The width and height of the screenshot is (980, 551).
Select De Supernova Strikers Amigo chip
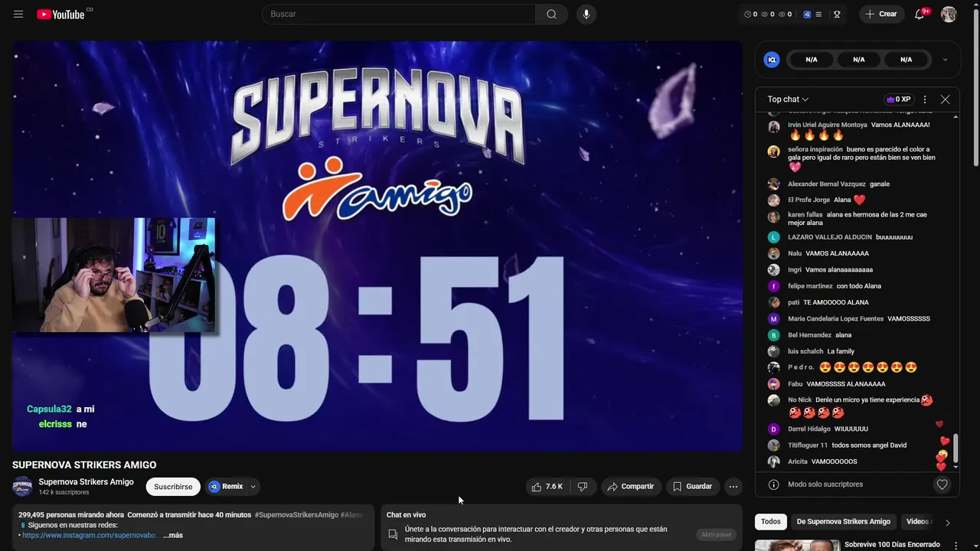(843, 522)
